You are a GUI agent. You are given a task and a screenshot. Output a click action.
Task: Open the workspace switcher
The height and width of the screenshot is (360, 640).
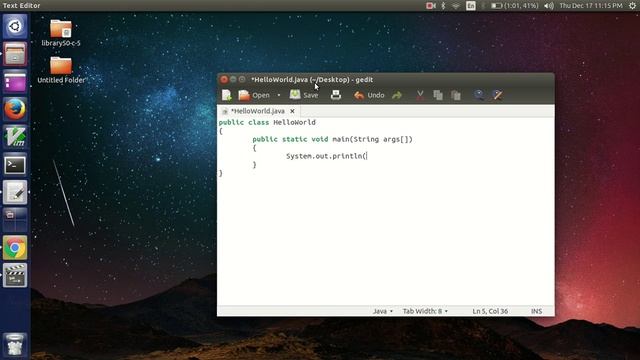pyautogui.click(x=15, y=220)
